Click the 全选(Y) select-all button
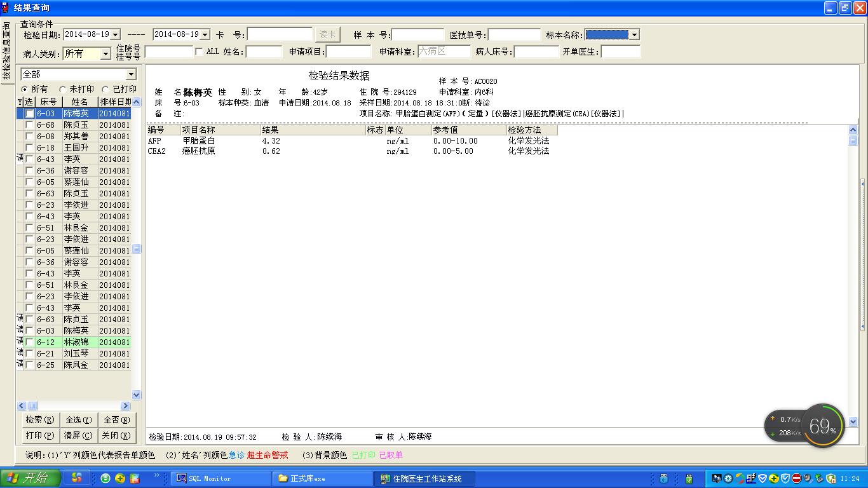The width and height of the screenshot is (868, 488). coord(78,420)
